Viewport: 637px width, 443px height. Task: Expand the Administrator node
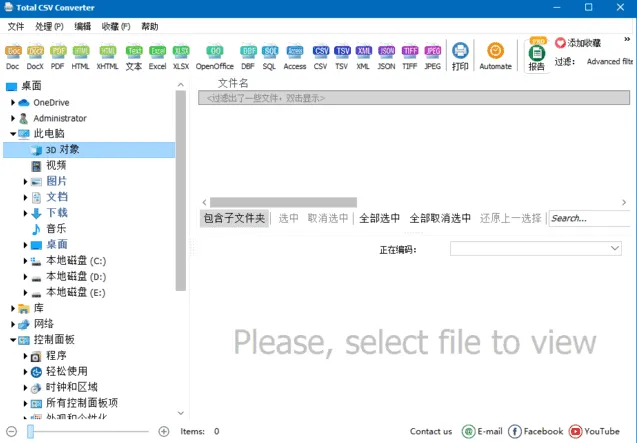(x=13, y=118)
